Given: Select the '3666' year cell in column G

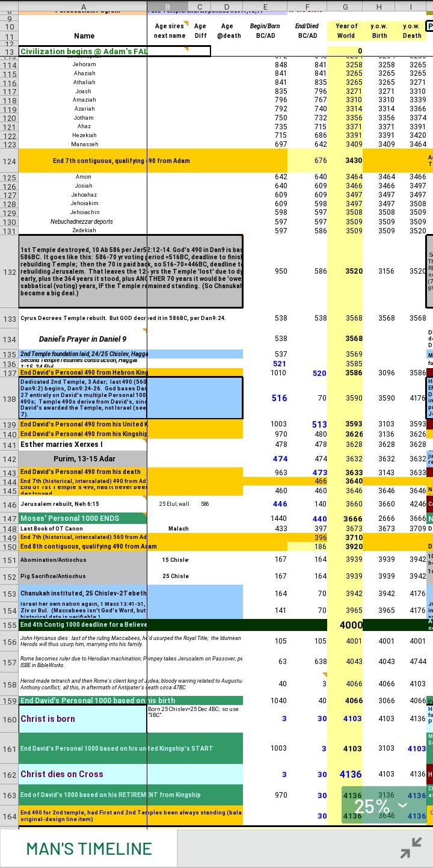Looking at the screenshot, I should click(x=345, y=519).
